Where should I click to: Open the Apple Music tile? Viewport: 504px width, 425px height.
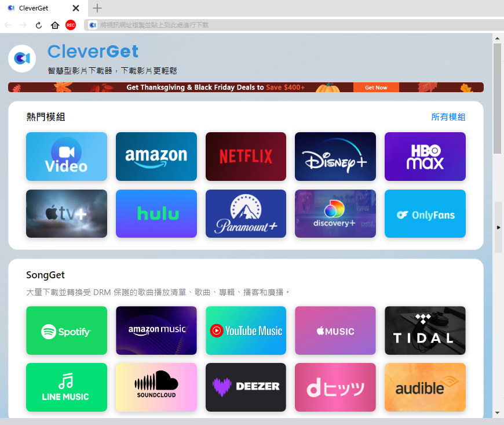point(335,330)
